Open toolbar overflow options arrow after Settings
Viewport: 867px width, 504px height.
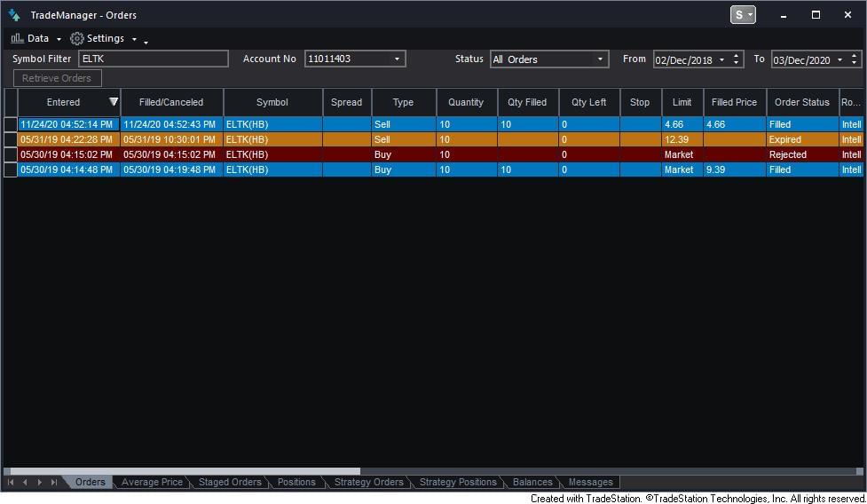[x=146, y=42]
